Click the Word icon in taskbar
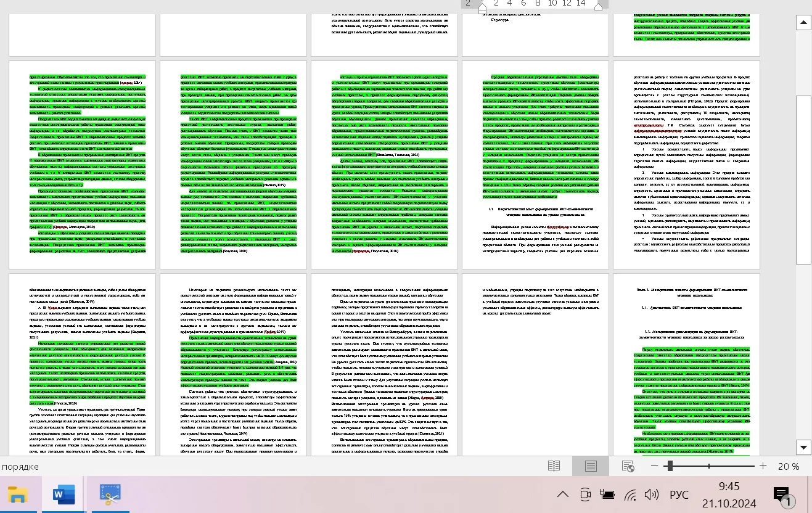Viewport: 812px width, 513px height. tap(63, 495)
